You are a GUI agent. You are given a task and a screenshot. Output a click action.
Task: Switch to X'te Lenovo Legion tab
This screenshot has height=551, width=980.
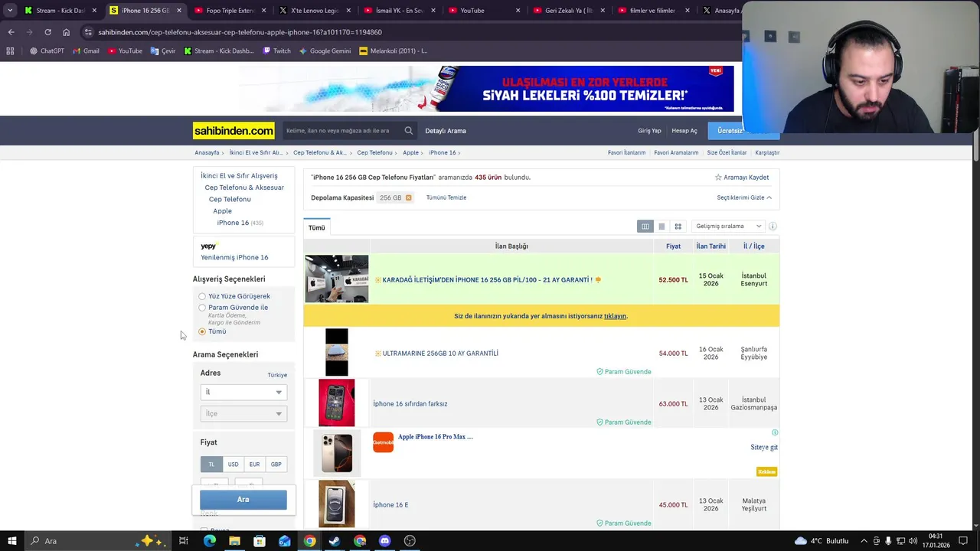[314, 11]
